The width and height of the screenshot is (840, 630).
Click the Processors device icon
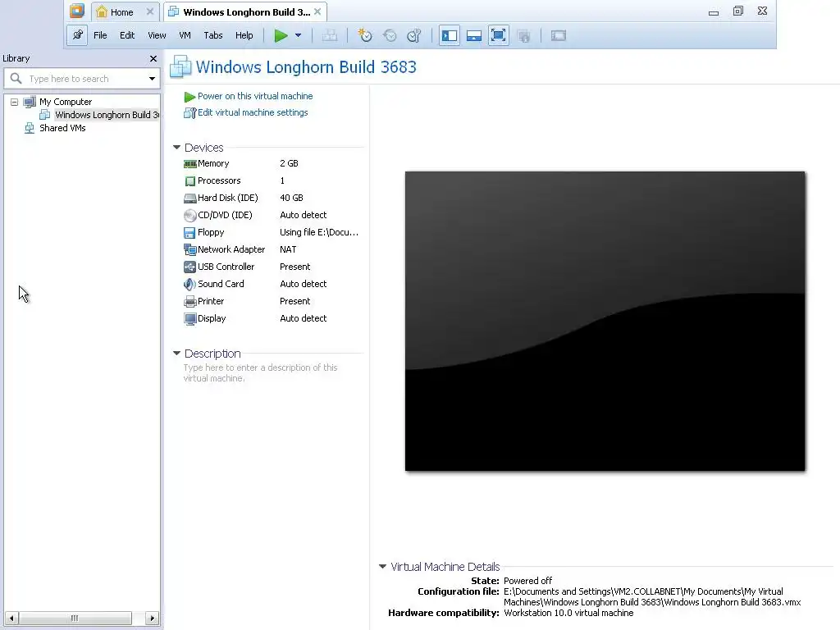click(189, 181)
